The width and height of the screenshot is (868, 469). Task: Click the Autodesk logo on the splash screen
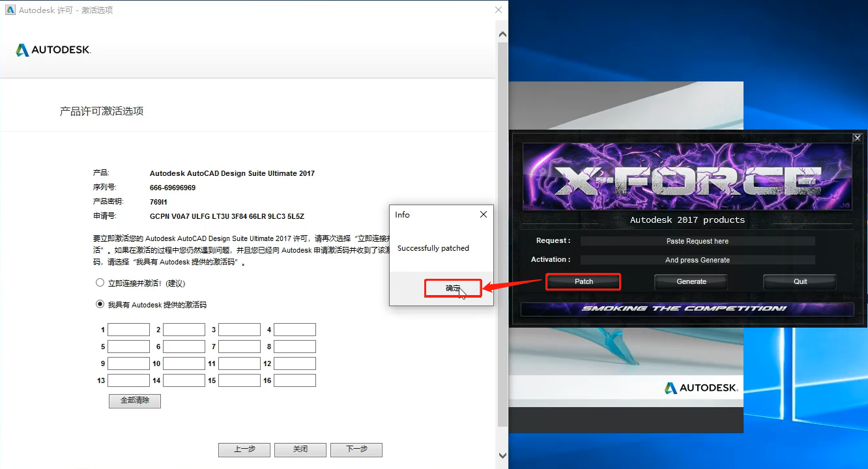click(x=701, y=388)
